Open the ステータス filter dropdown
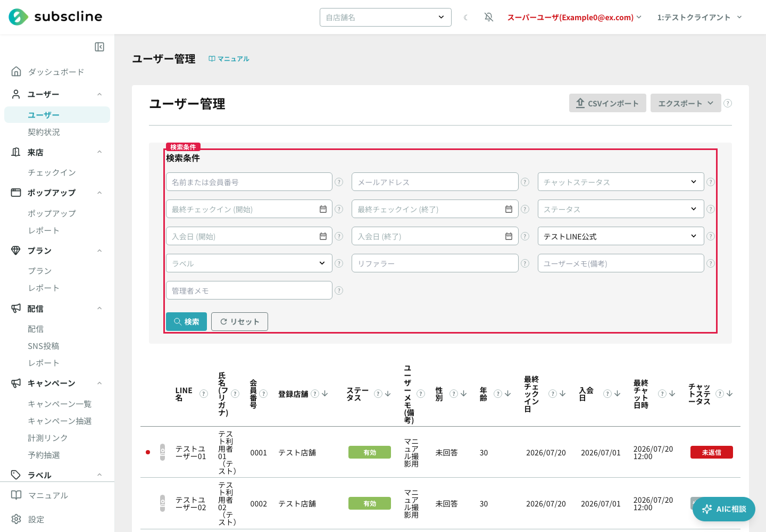The width and height of the screenshot is (766, 532). pyautogui.click(x=621, y=209)
